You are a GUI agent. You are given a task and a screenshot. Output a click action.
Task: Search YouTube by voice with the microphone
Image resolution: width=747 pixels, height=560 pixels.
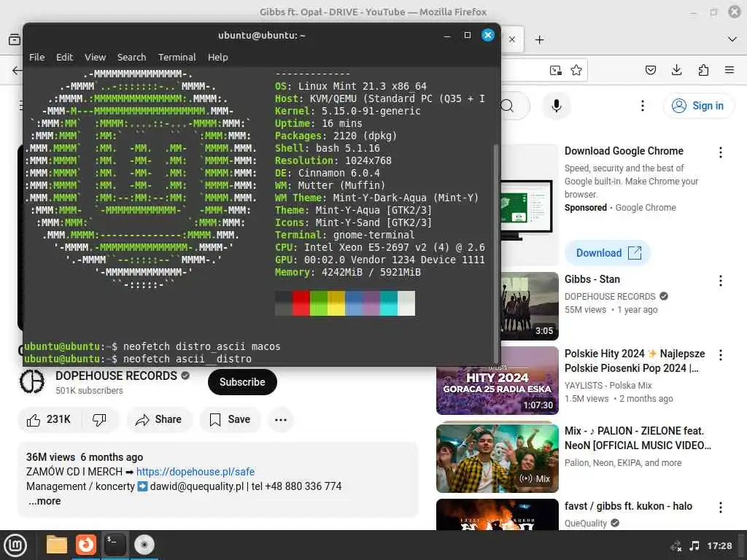(556, 106)
